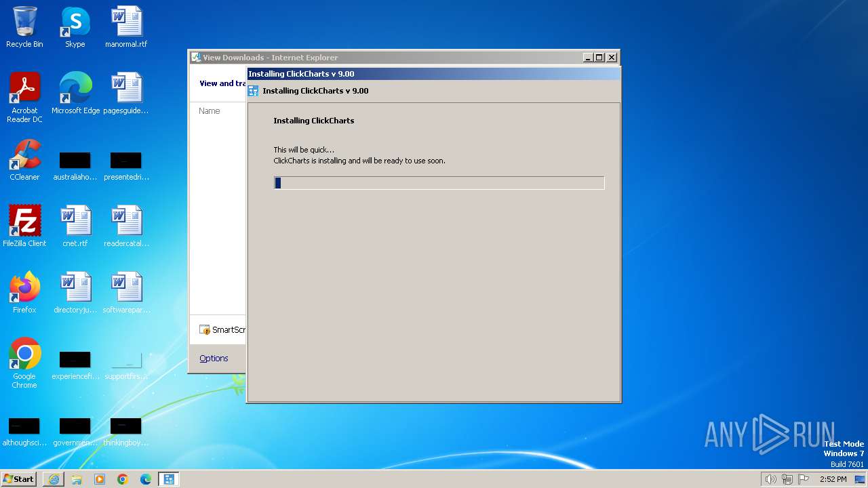Click the Show desktop button
The image size is (868, 488).
860,479
